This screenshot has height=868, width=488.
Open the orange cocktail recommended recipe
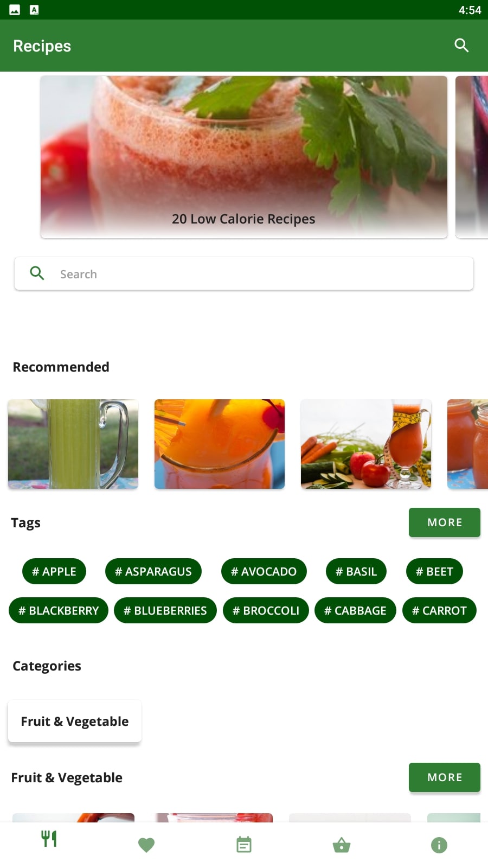220,444
